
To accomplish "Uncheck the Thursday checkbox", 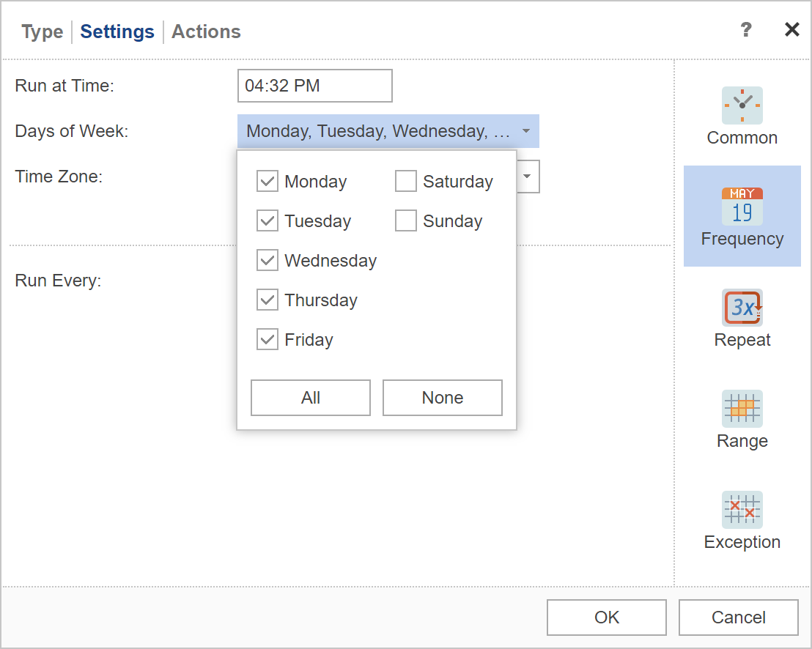I will click(x=267, y=300).
